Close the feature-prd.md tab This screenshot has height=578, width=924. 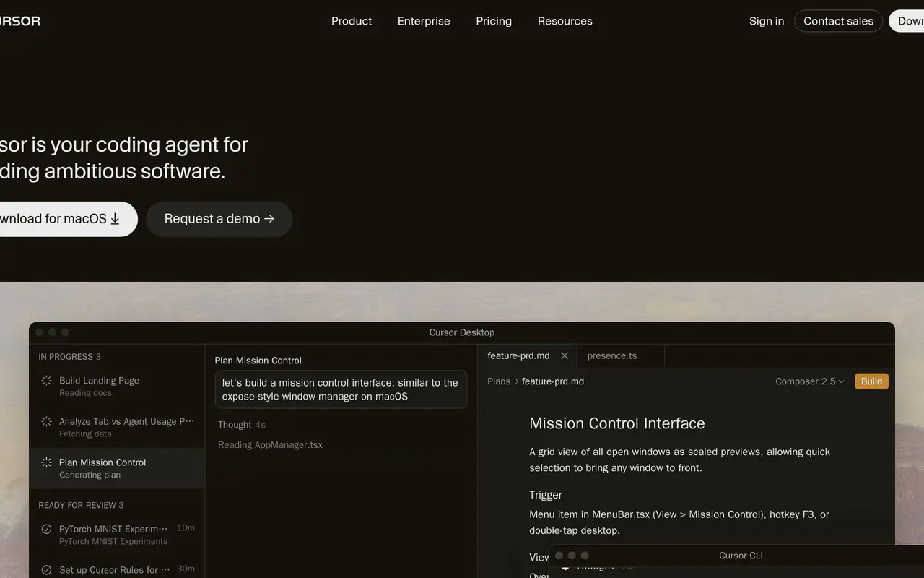point(565,355)
